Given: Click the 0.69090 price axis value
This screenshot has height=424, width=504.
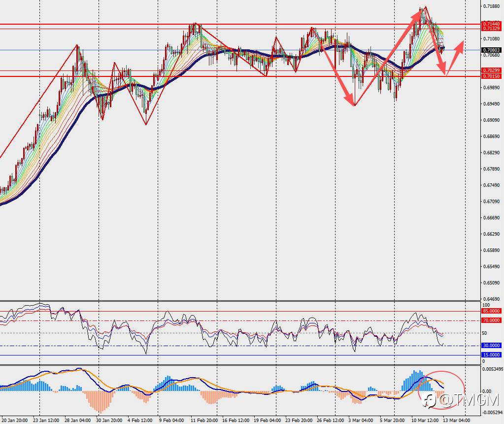Looking at the screenshot, I should [x=492, y=120].
